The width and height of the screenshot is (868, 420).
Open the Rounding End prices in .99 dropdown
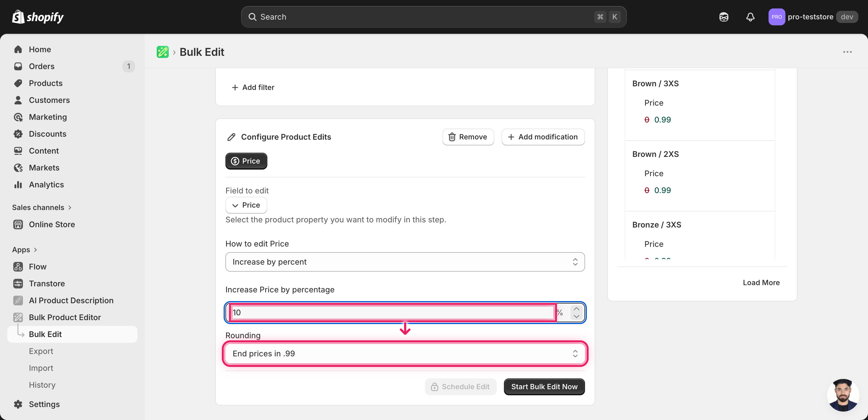point(405,353)
